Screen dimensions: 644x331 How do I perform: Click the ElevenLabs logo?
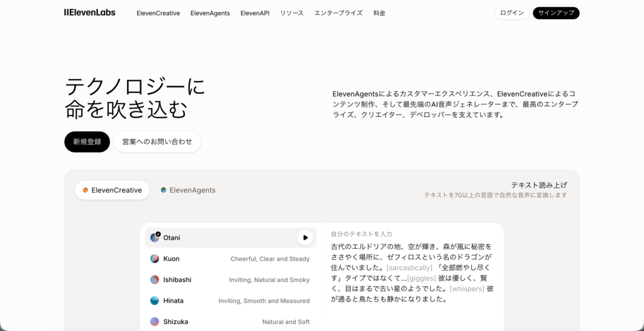click(89, 13)
